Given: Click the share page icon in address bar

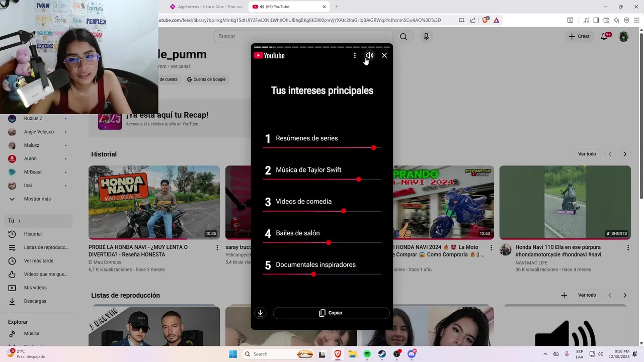Looking at the screenshot, I should point(473,20).
